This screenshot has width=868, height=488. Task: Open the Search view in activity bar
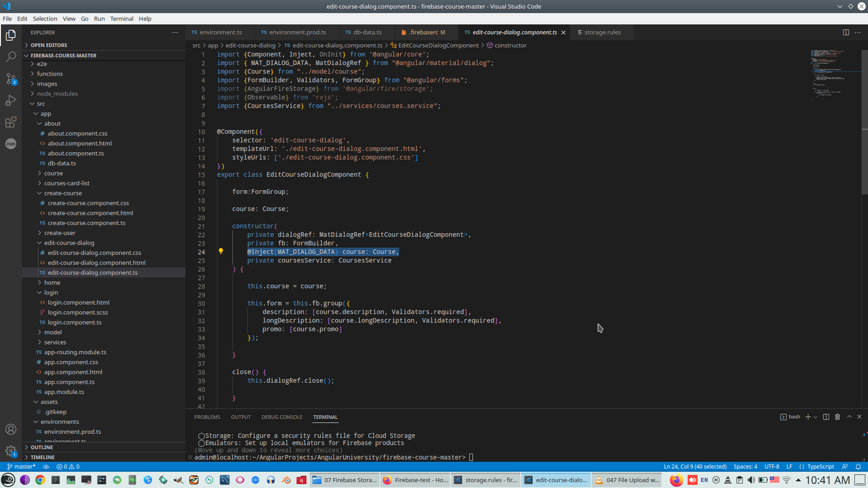(x=11, y=56)
